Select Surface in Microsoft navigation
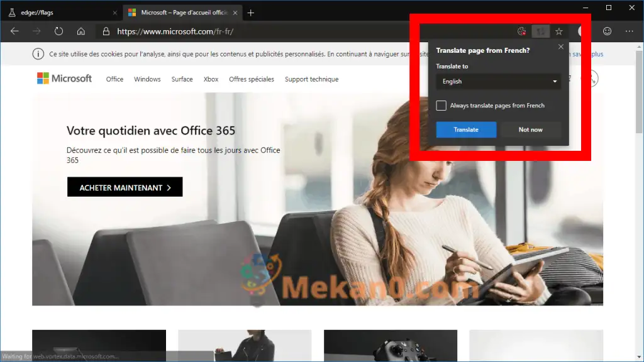The image size is (644, 362). click(182, 79)
